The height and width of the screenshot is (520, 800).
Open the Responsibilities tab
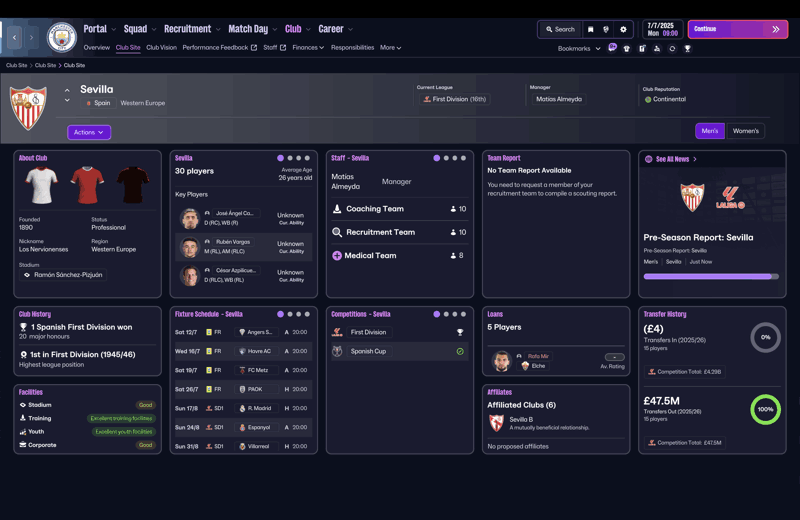click(352, 47)
